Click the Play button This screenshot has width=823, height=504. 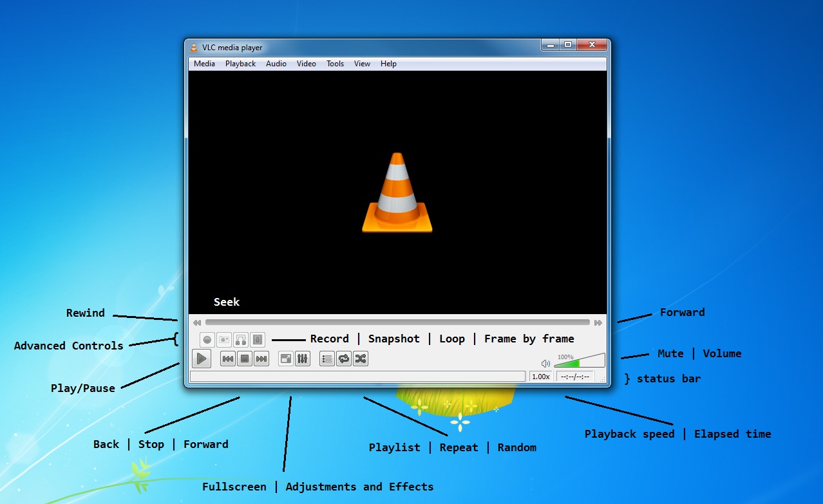point(202,359)
